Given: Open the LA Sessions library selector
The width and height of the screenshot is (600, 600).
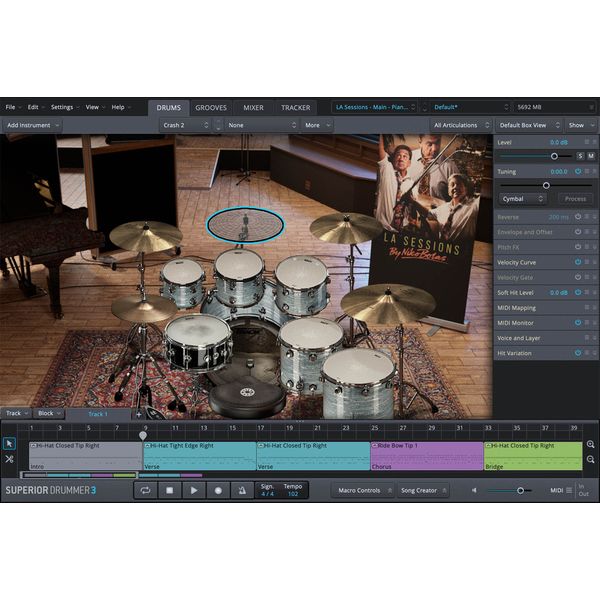Looking at the screenshot, I should point(374,107).
